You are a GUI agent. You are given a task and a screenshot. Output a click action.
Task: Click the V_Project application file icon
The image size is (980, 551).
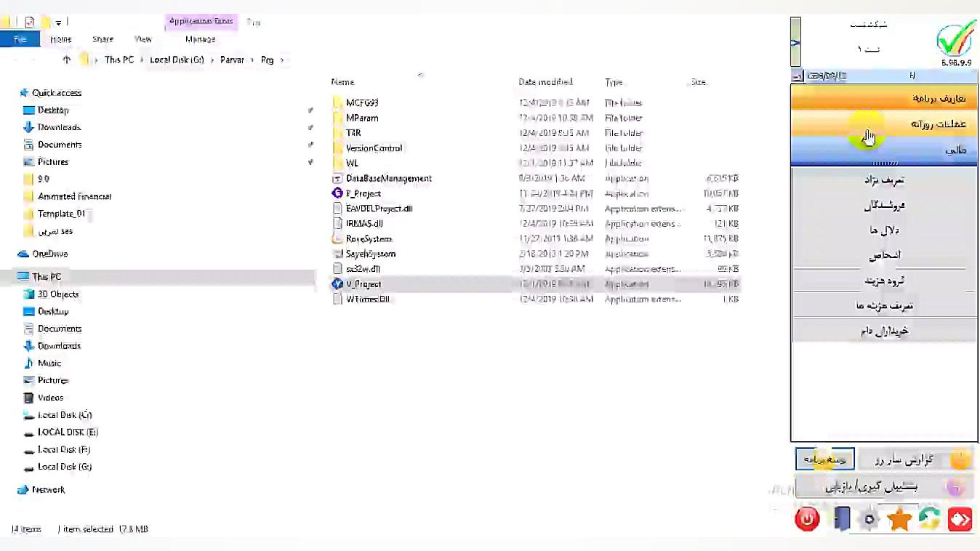point(337,284)
